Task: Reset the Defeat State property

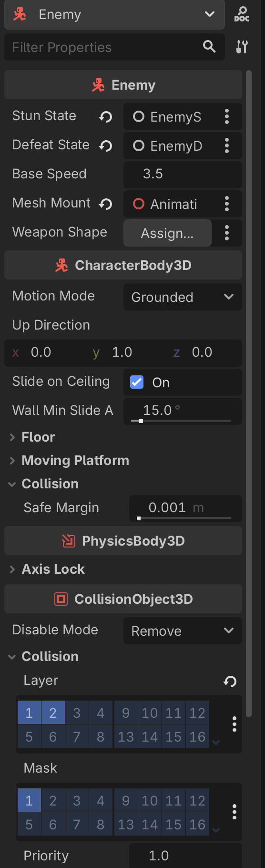Action: pyautogui.click(x=105, y=145)
